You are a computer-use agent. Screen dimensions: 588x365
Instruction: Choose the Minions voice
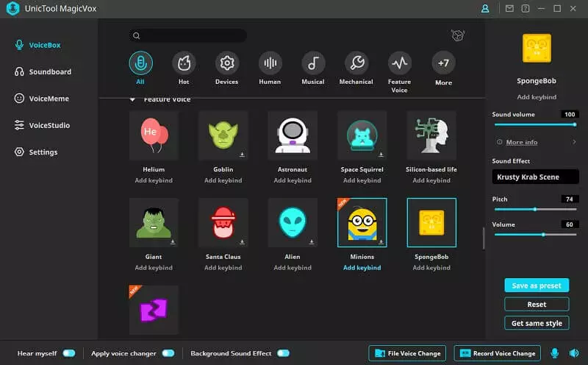pyautogui.click(x=362, y=223)
